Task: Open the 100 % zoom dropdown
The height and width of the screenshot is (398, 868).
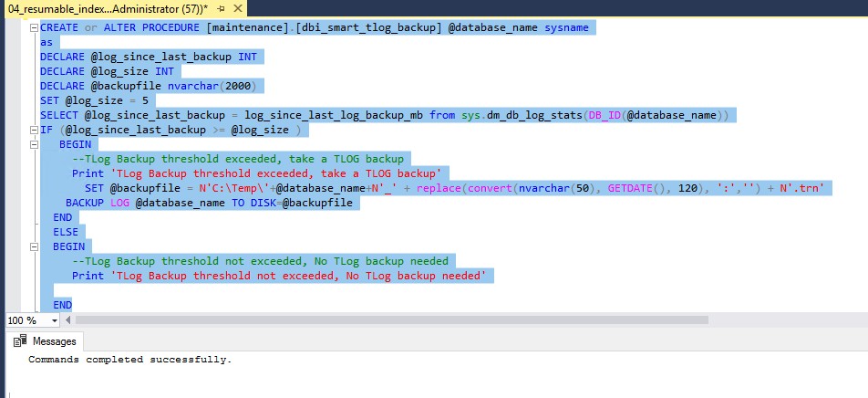Action: pos(55,320)
